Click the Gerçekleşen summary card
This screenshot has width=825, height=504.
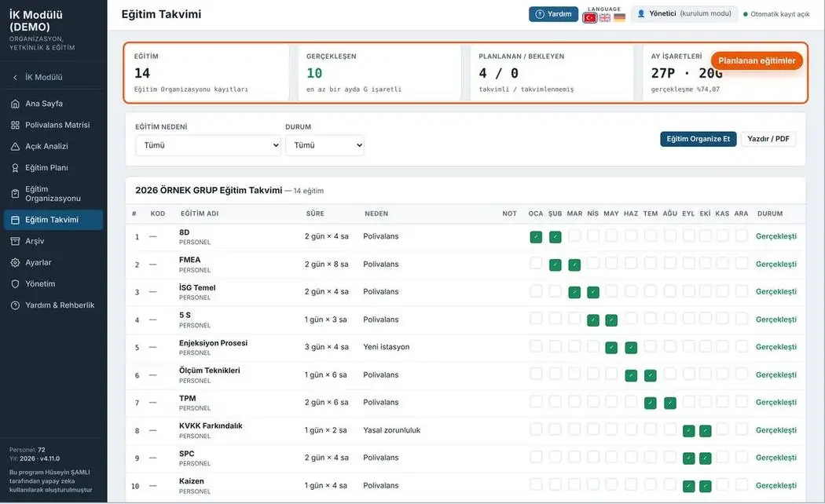[379, 72]
